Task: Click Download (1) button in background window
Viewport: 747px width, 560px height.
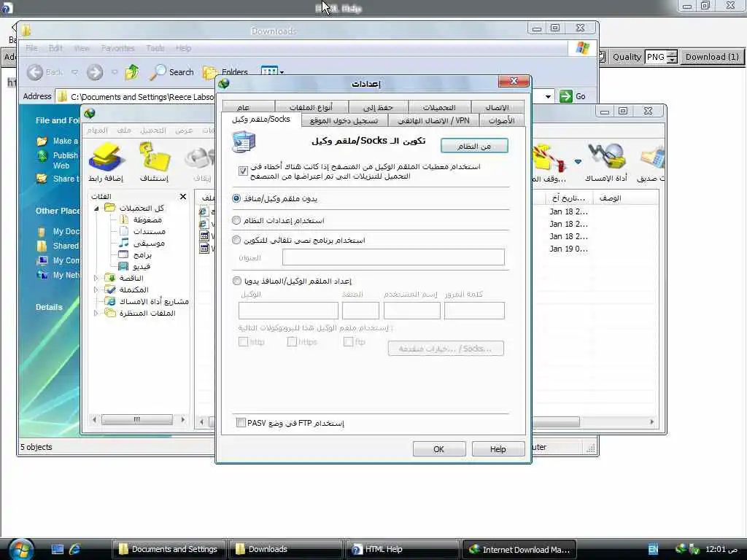Action: coord(712,57)
